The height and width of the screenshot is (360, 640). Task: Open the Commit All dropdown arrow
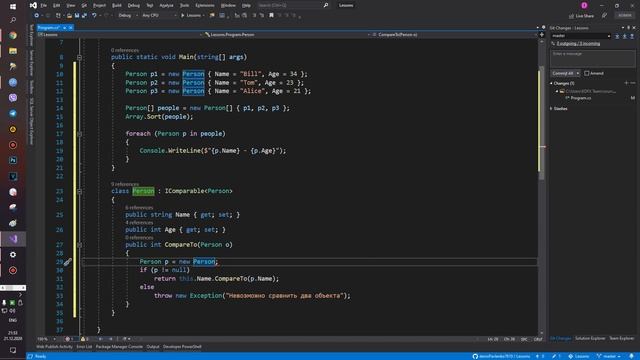click(x=578, y=73)
